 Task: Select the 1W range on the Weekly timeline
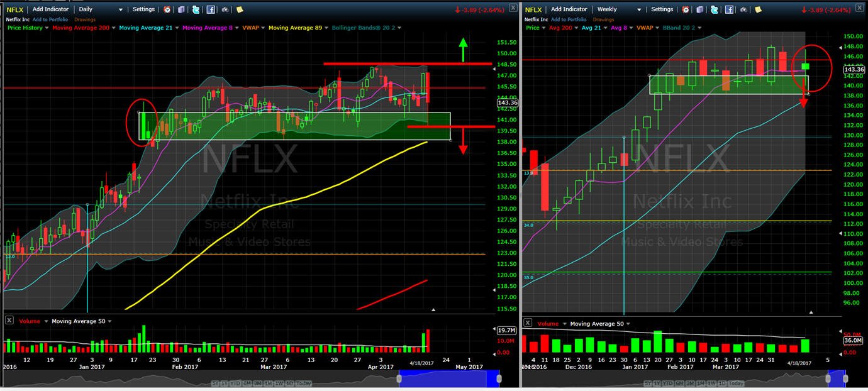pos(711,383)
